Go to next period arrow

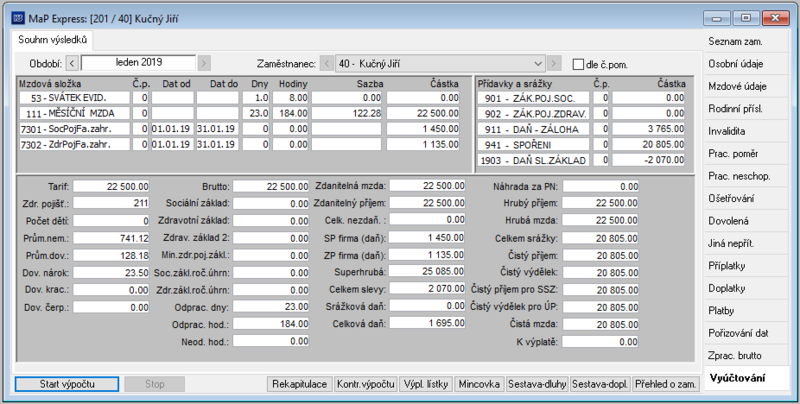[204, 64]
